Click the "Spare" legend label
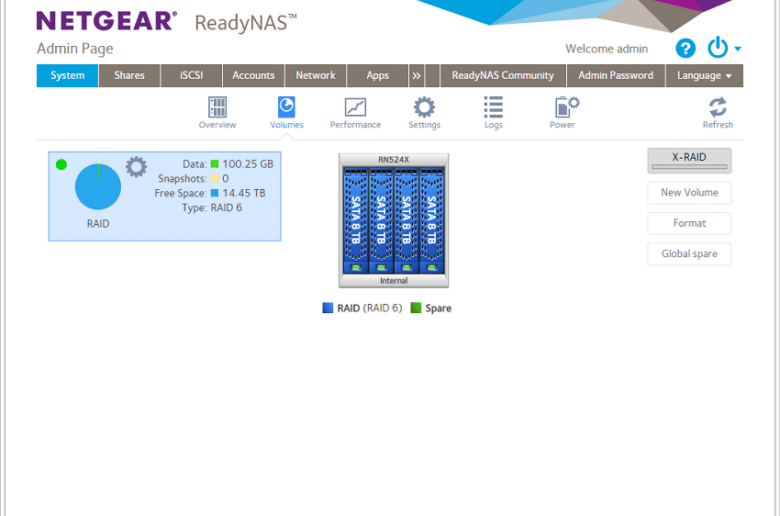The image size is (780, 516). tap(438, 309)
